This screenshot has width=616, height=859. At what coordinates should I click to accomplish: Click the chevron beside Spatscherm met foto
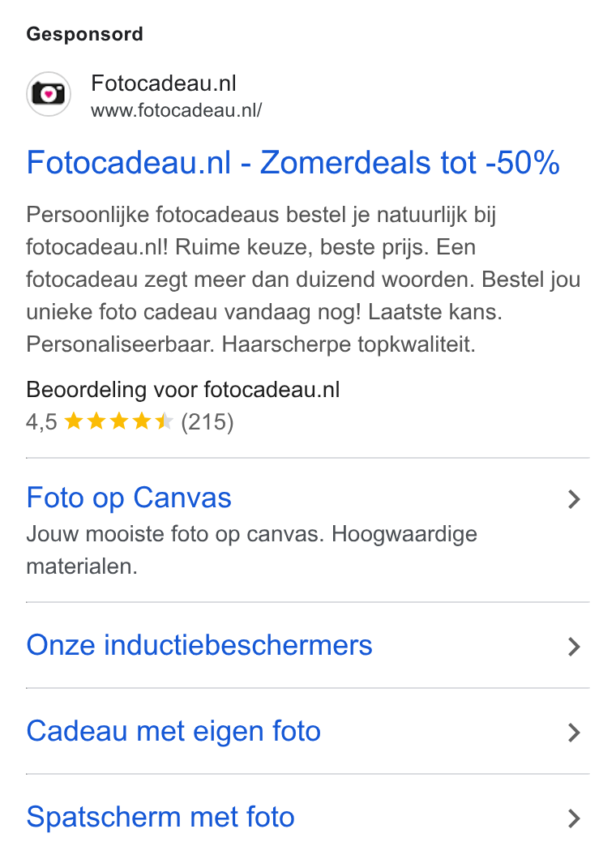(574, 818)
